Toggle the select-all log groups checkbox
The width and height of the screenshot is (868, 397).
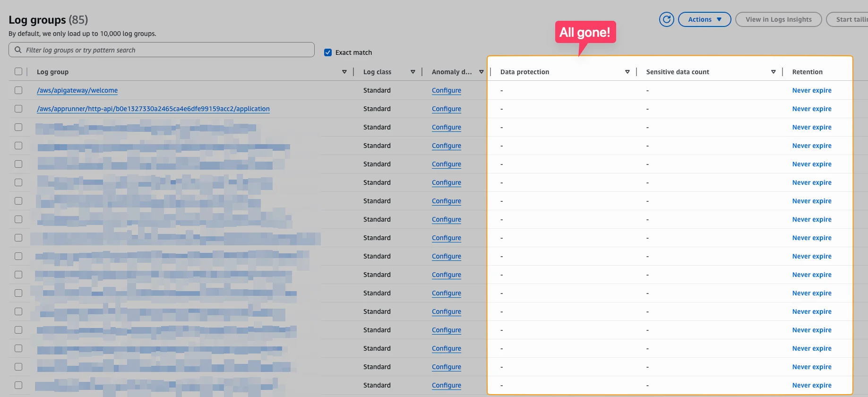[x=18, y=71]
